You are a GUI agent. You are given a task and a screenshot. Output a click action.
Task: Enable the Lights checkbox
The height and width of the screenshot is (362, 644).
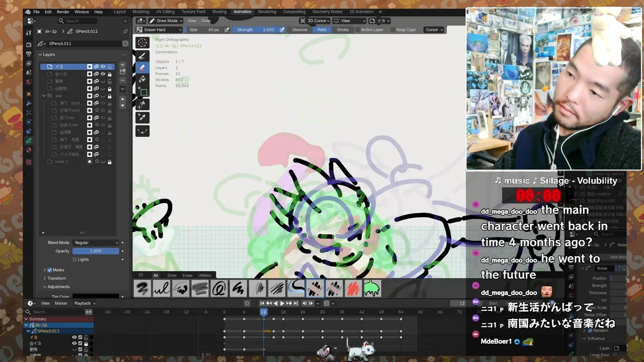click(74, 259)
